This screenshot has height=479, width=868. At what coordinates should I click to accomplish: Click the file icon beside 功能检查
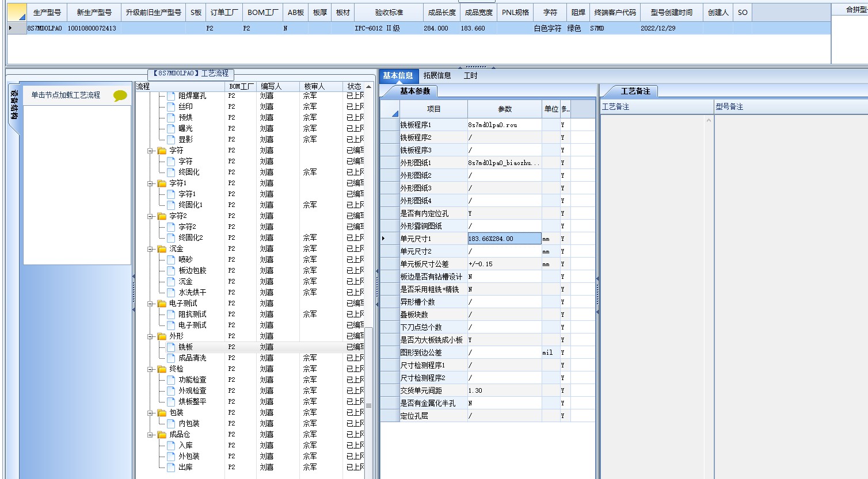pyautogui.click(x=171, y=380)
